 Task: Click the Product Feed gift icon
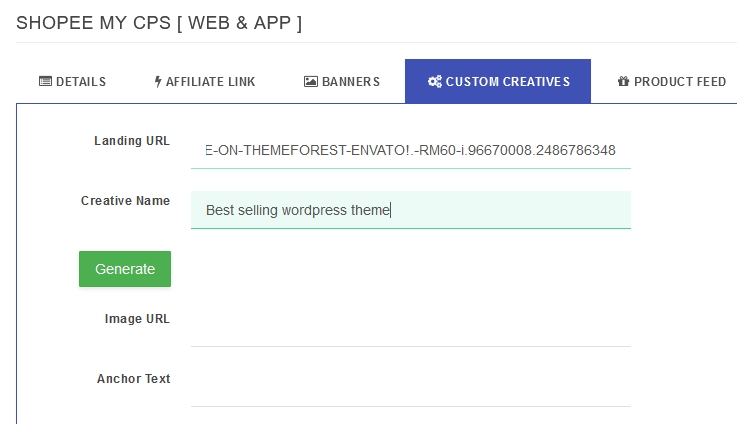623,81
